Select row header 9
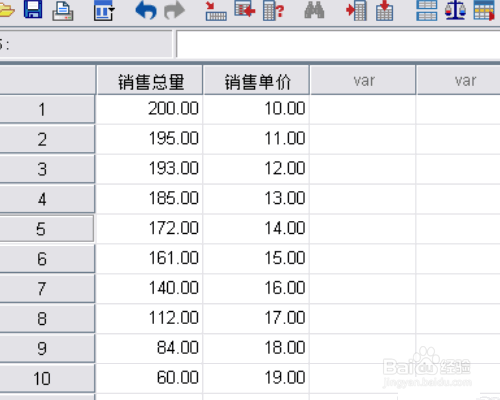 click(x=47, y=348)
